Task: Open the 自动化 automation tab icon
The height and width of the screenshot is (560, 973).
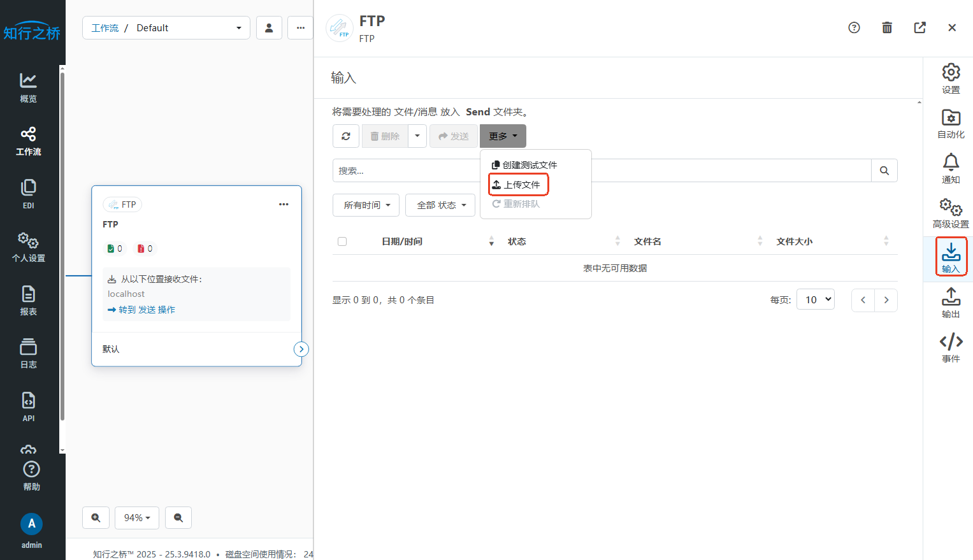Action: 950,124
